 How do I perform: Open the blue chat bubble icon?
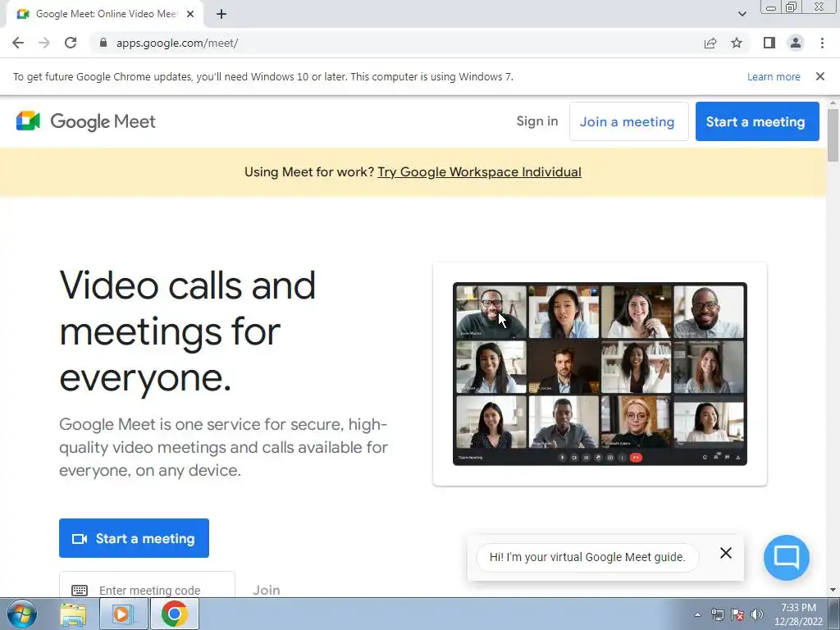point(786,558)
